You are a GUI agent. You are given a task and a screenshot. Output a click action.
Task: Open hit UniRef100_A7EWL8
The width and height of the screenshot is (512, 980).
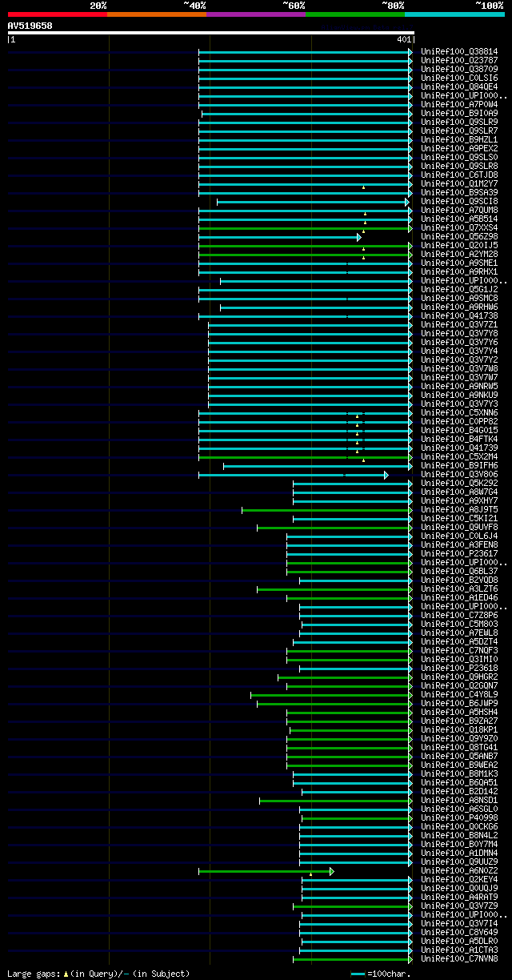459,633
